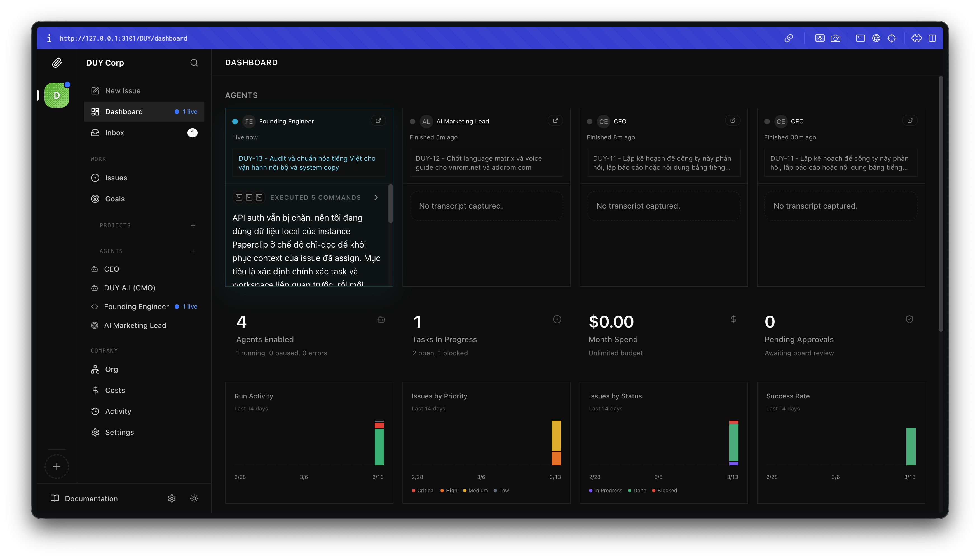Click the paperclip logo icon
The image size is (980, 560).
click(57, 63)
